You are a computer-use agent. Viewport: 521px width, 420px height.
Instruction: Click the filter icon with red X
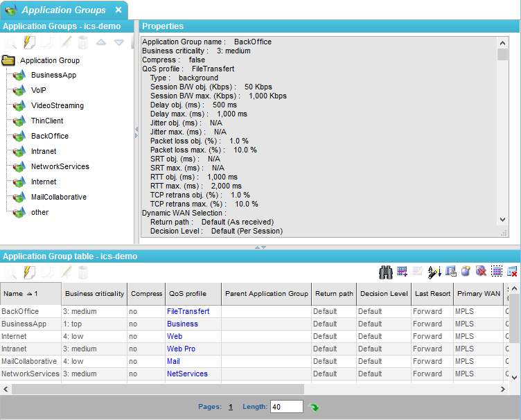[x=481, y=272]
